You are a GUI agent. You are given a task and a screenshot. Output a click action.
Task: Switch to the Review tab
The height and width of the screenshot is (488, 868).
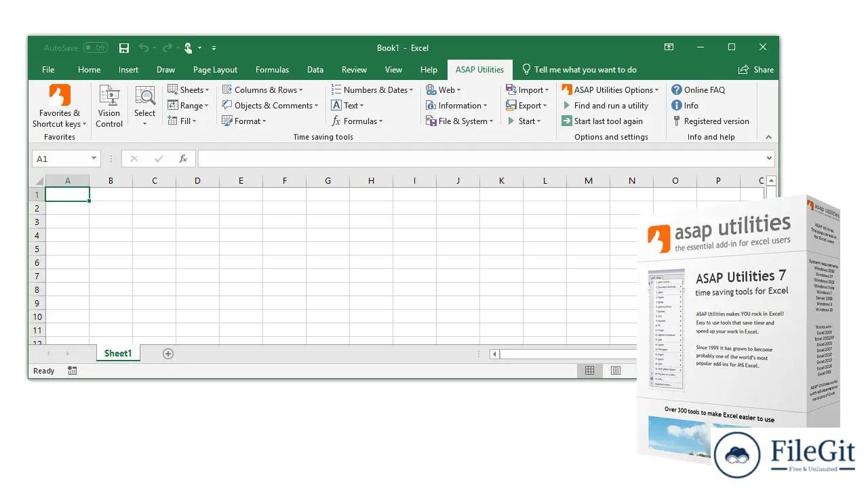tap(354, 70)
